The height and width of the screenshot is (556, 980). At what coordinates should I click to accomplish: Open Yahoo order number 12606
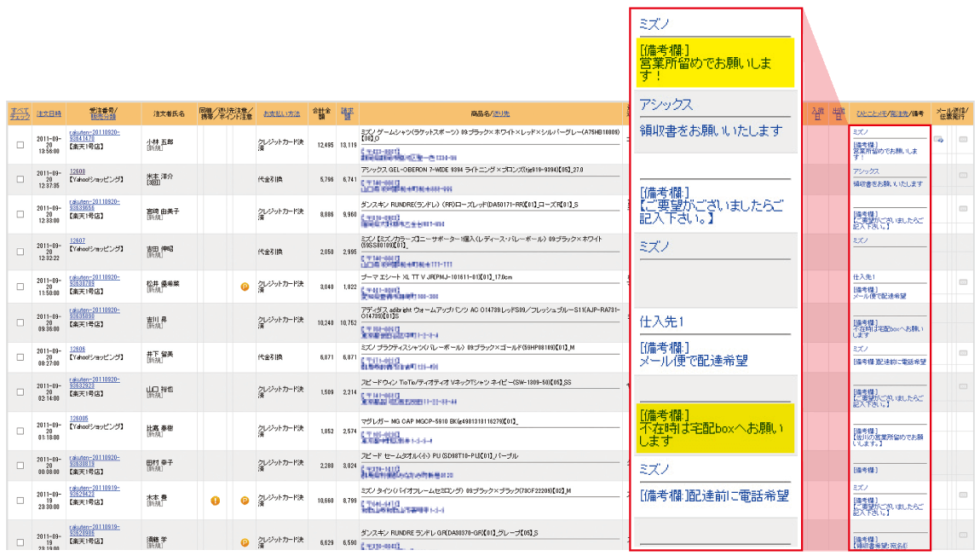[x=78, y=350]
